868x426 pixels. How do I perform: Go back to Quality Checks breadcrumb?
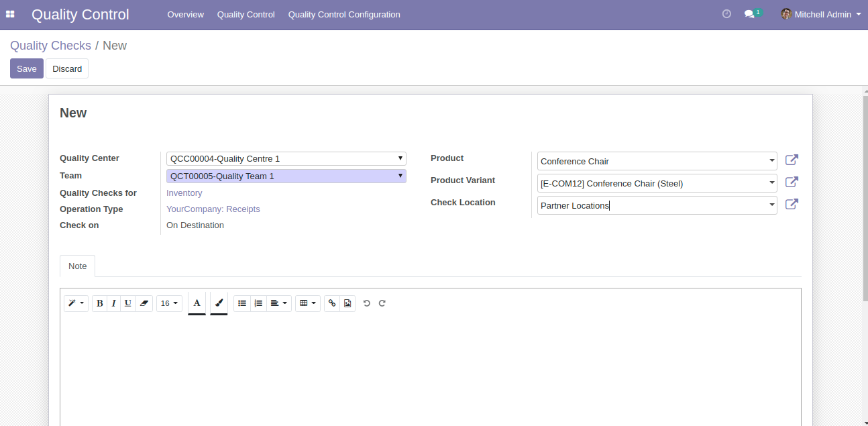point(50,46)
